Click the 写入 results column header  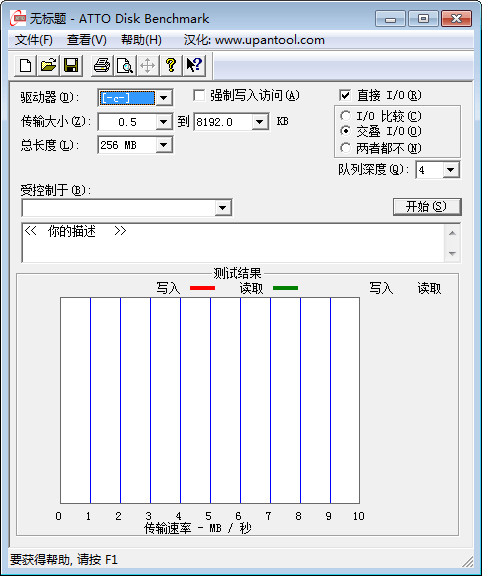click(x=381, y=288)
